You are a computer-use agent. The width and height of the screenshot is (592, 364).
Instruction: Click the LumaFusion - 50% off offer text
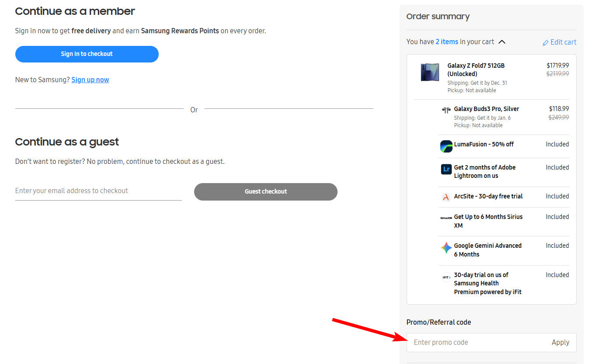484,144
